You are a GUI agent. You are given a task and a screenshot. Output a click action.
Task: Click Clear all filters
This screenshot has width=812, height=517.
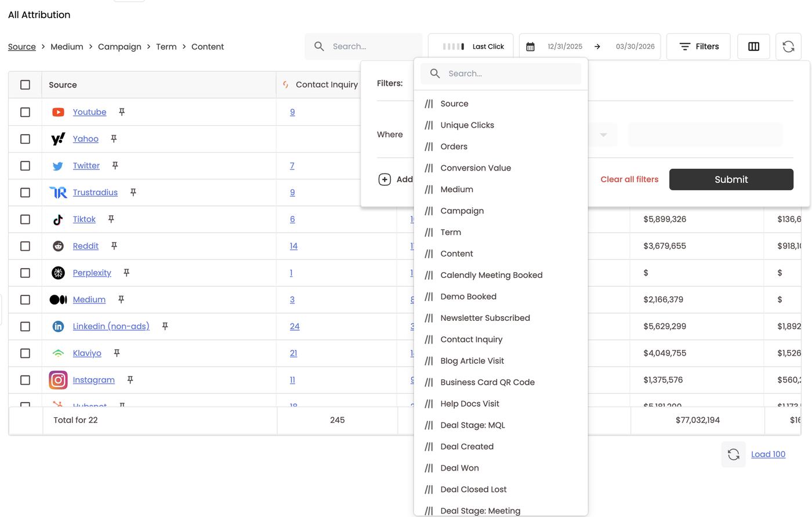point(629,179)
